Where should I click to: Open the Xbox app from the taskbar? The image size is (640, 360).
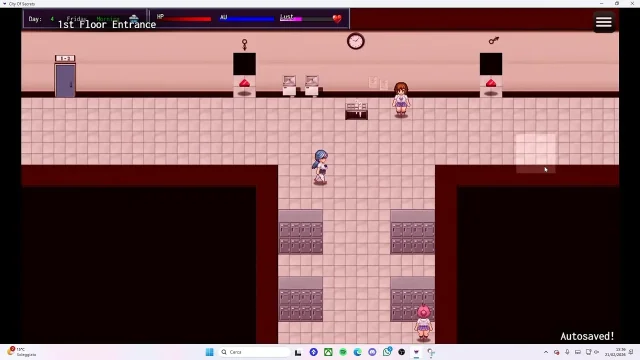[x=328, y=352]
